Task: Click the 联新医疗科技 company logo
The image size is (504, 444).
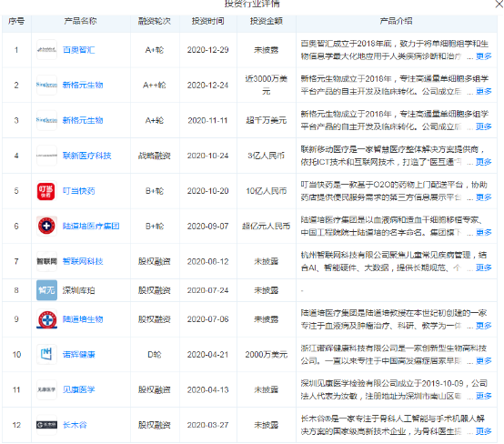Action: [x=46, y=156]
